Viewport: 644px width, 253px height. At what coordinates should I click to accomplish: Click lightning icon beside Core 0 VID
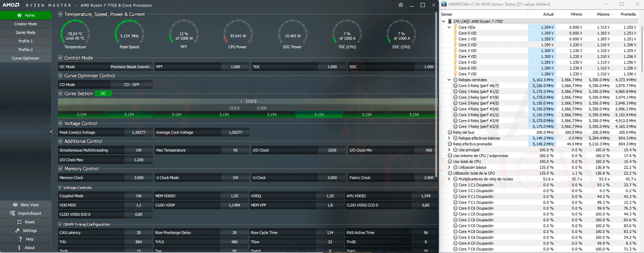(x=455, y=33)
